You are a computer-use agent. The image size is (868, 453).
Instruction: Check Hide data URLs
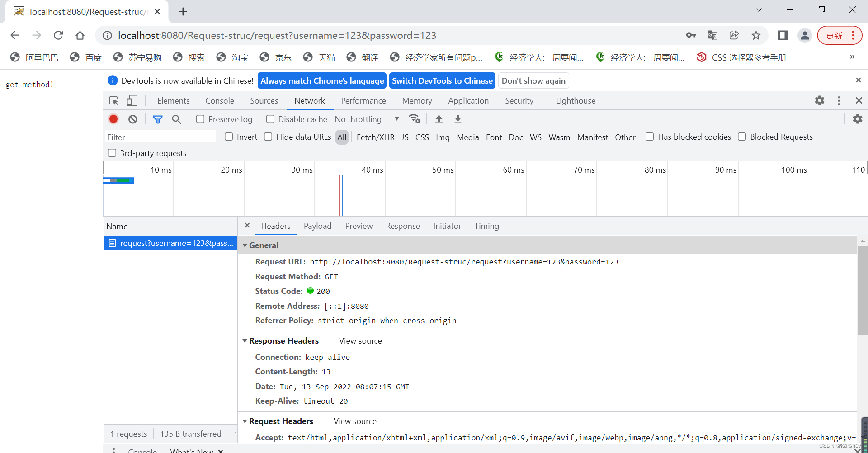[268, 137]
